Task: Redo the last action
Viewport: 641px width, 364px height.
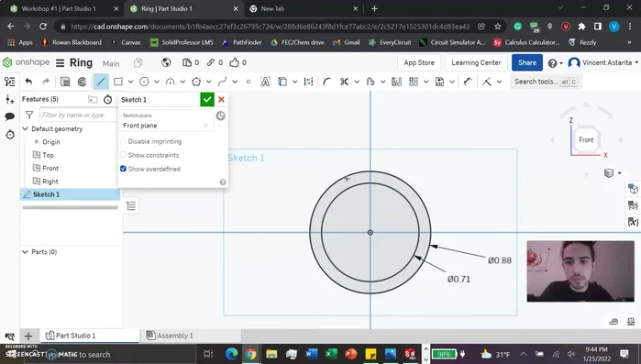Action: click(46, 82)
